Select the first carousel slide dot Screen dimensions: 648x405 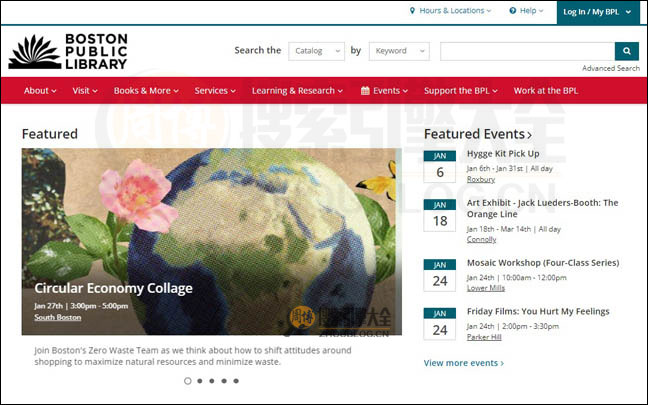pyautogui.click(x=188, y=381)
